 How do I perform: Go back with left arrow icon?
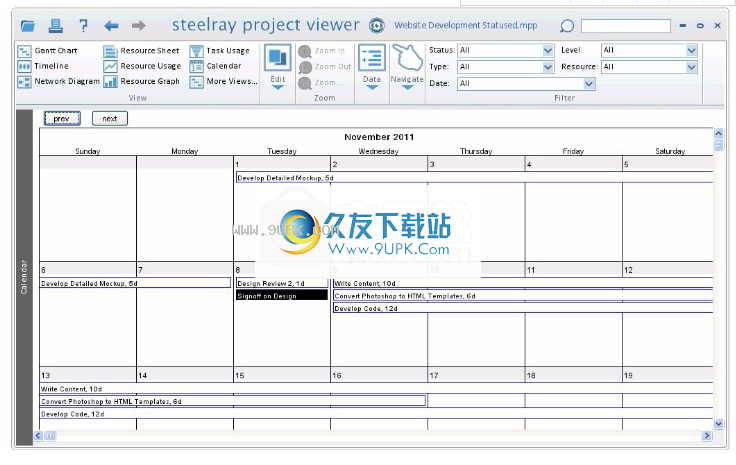point(111,25)
